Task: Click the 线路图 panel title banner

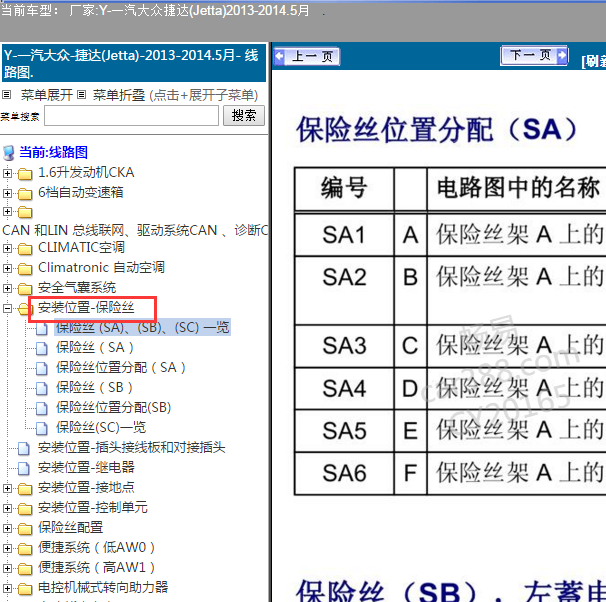Action: [134, 63]
